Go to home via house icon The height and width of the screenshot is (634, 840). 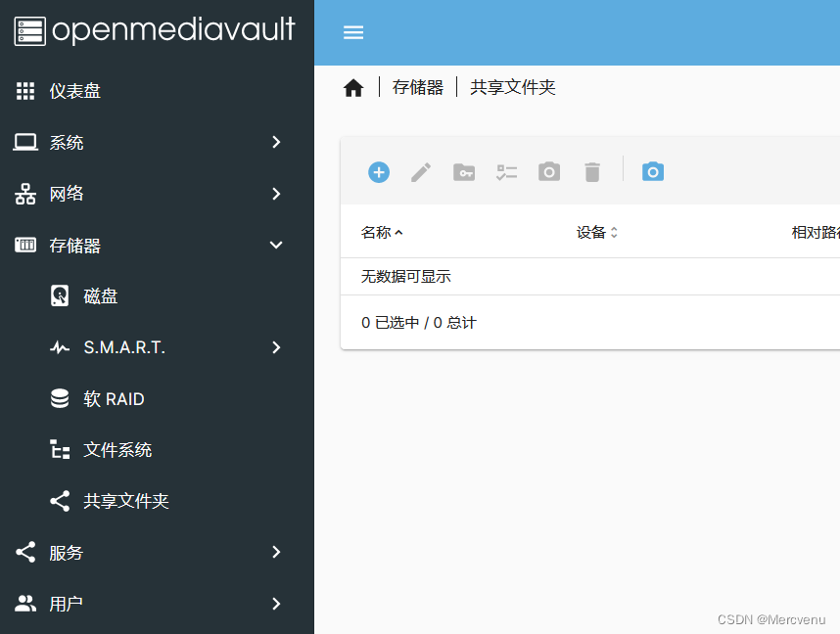[x=353, y=88]
